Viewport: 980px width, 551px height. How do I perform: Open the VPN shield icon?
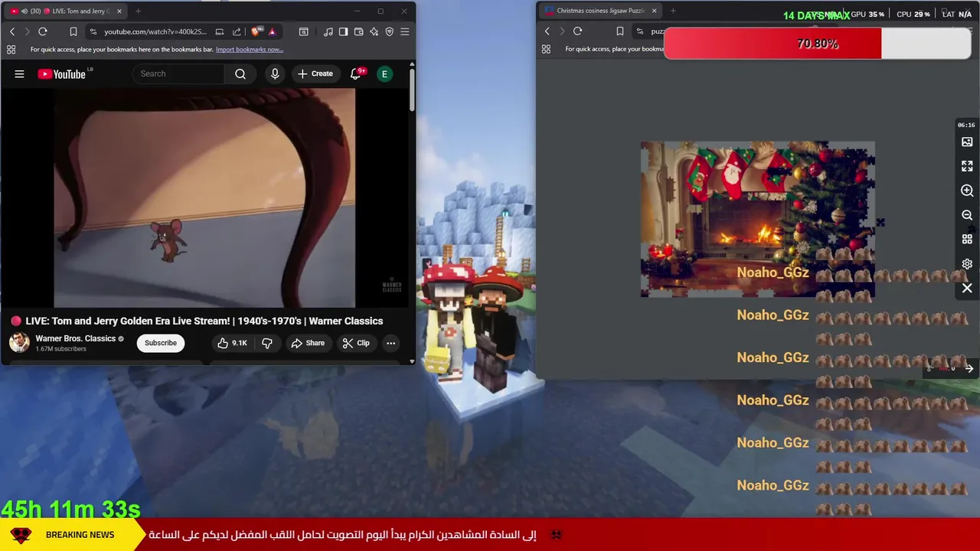pyautogui.click(x=389, y=31)
